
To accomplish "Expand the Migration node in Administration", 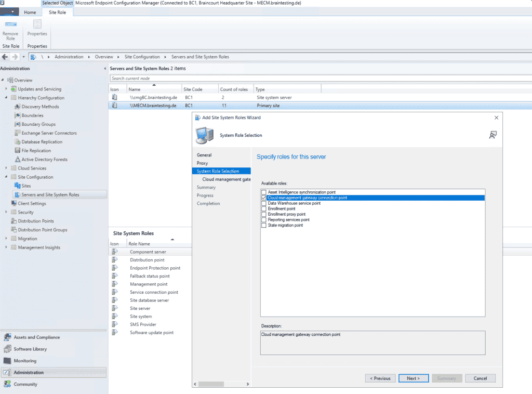I will click(x=7, y=239).
